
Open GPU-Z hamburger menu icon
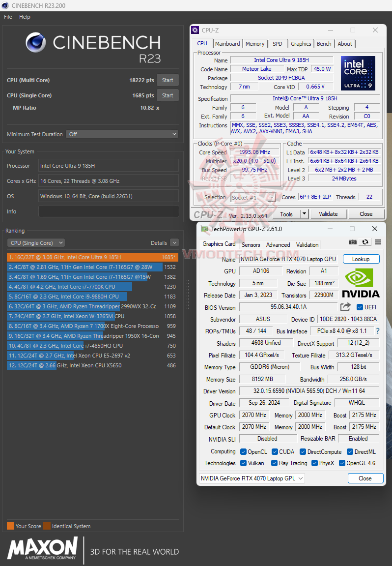click(378, 242)
